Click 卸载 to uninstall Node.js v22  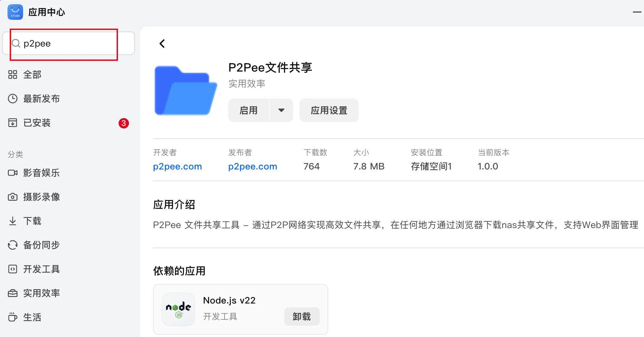click(x=302, y=317)
